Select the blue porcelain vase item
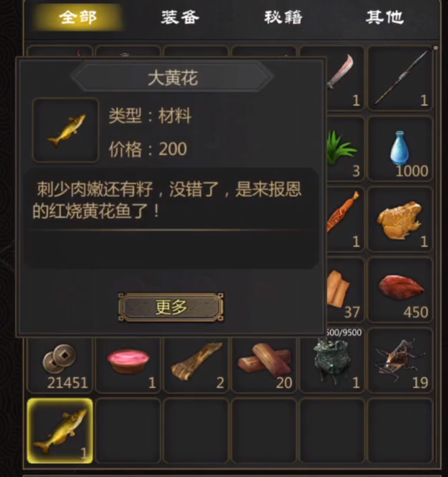448x477 pixels. click(x=400, y=149)
